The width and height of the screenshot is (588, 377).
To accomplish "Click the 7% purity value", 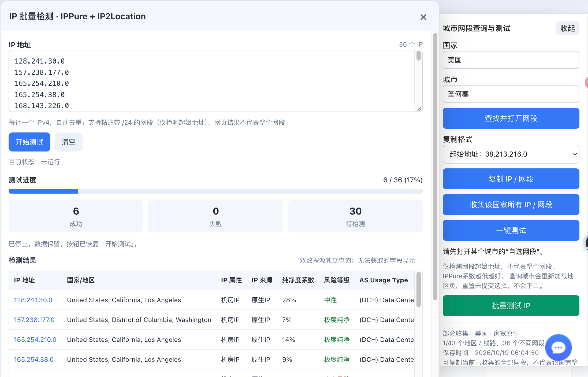I will [x=287, y=320].
